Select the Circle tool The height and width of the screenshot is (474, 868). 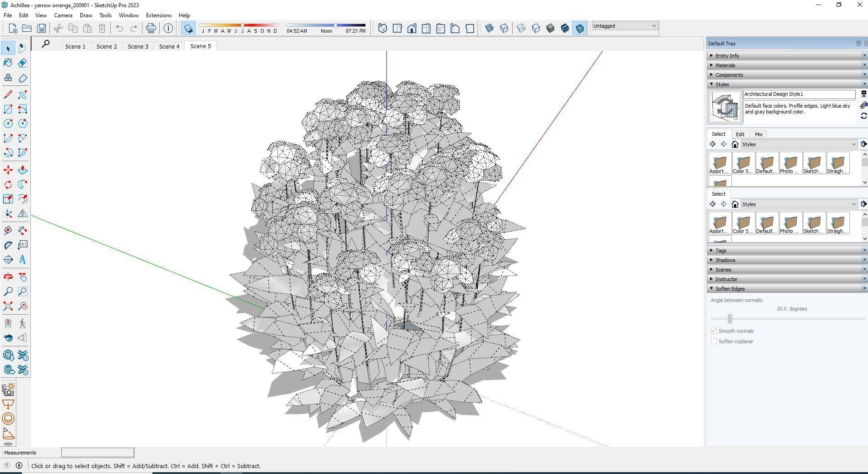coord(8,123)
